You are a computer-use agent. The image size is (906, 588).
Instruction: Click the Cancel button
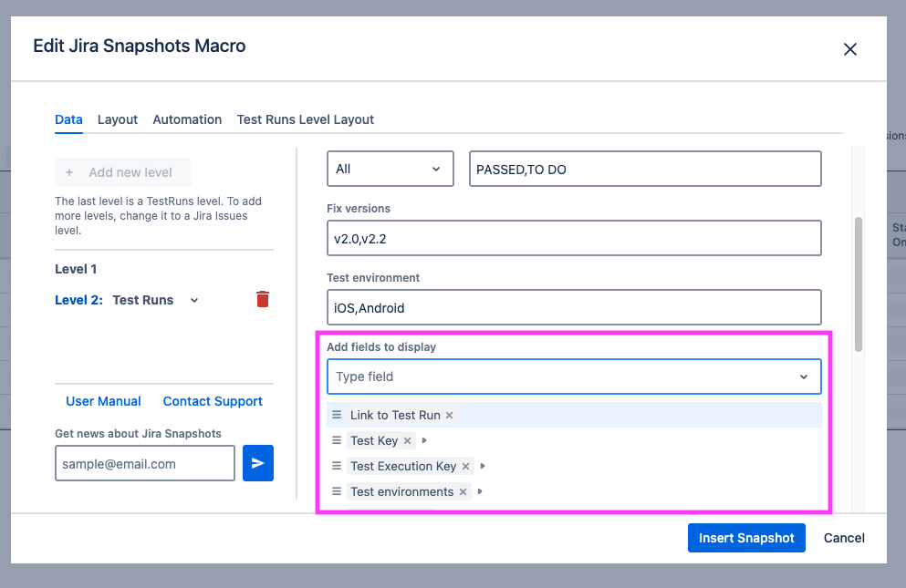[x=844, y=538]
